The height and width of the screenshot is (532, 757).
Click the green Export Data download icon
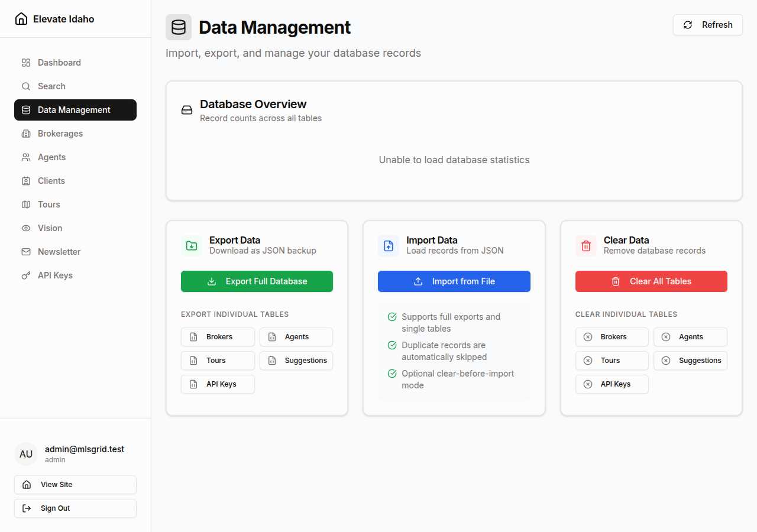tap(191, 245)
